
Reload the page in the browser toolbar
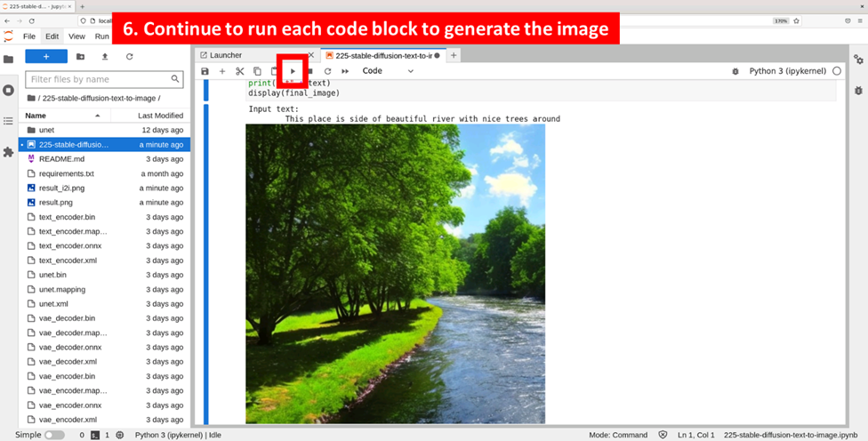(x=31, y=21)
